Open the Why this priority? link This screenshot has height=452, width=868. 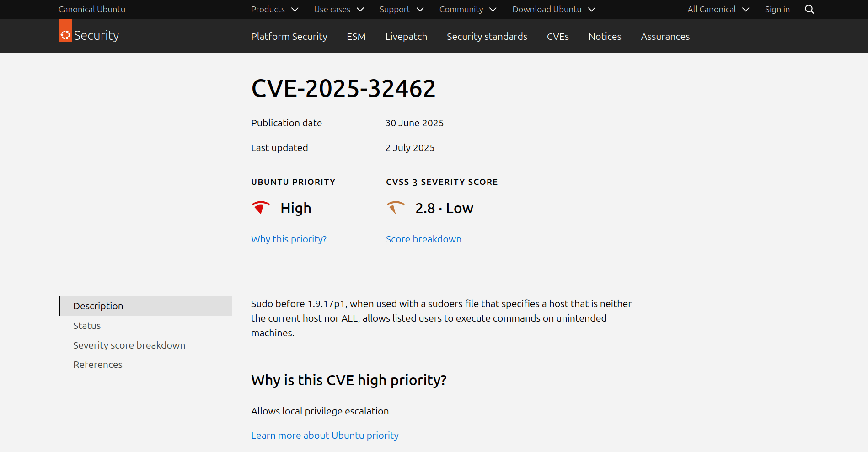(289, 239)
